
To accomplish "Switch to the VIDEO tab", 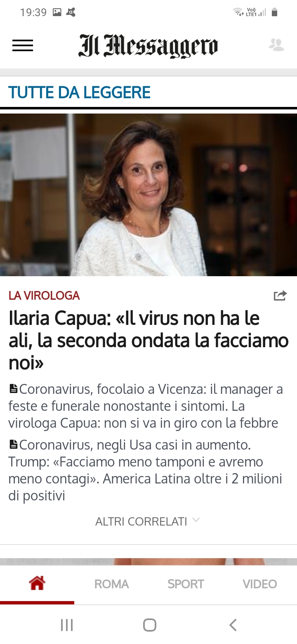I will click(260, 584).
